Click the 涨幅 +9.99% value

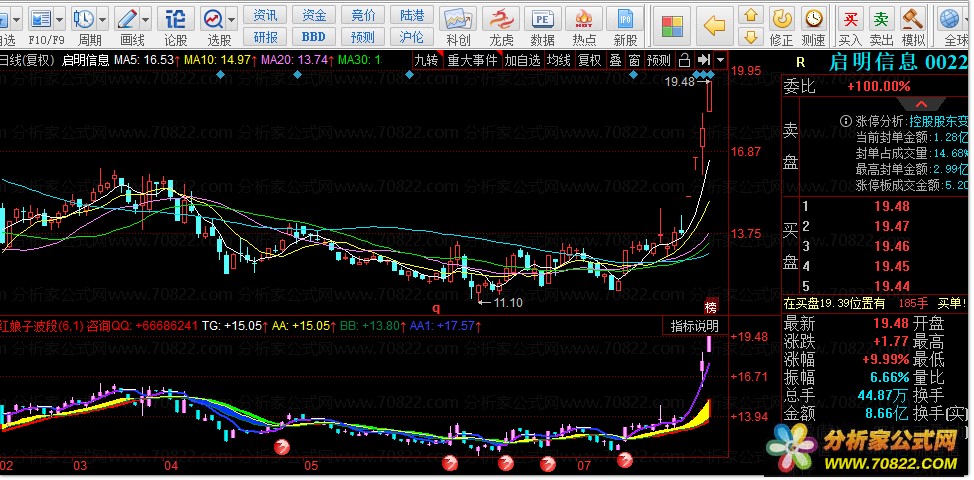885,359
